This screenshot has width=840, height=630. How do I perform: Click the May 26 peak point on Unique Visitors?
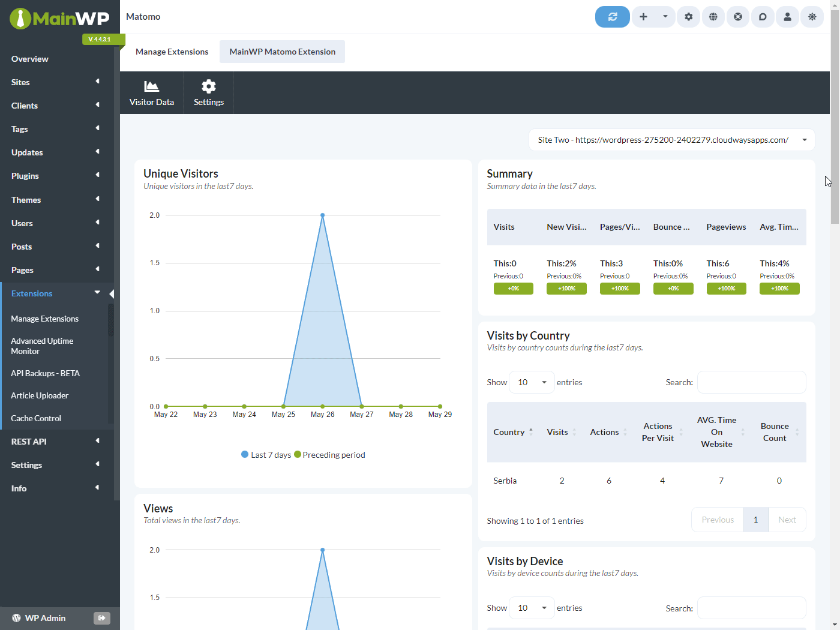[323, 215]
